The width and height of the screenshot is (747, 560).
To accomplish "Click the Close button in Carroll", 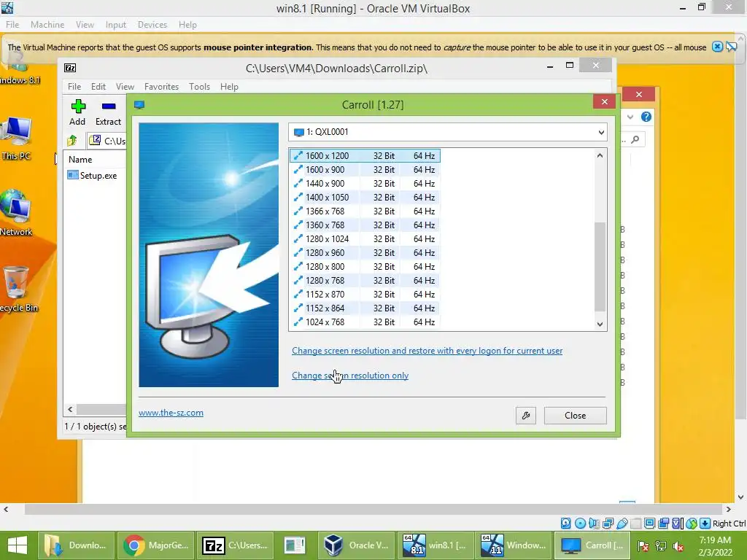I will 575,415.
